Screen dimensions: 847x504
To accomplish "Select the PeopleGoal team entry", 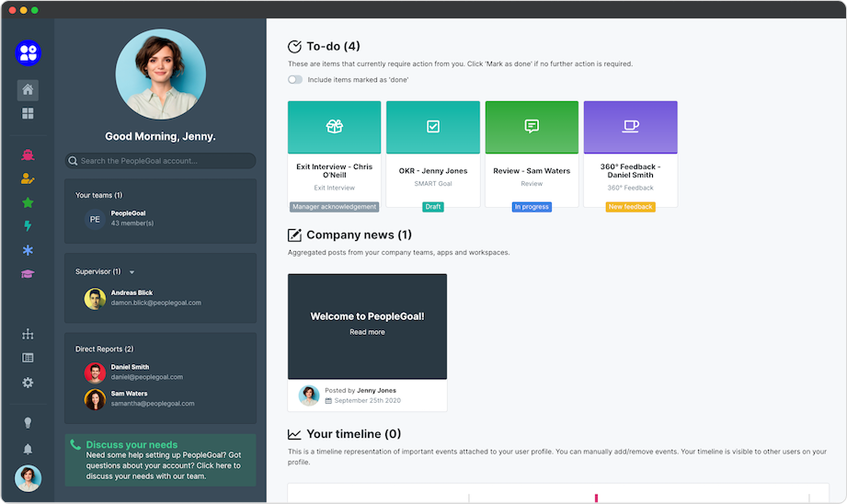I will pos(128,218).
